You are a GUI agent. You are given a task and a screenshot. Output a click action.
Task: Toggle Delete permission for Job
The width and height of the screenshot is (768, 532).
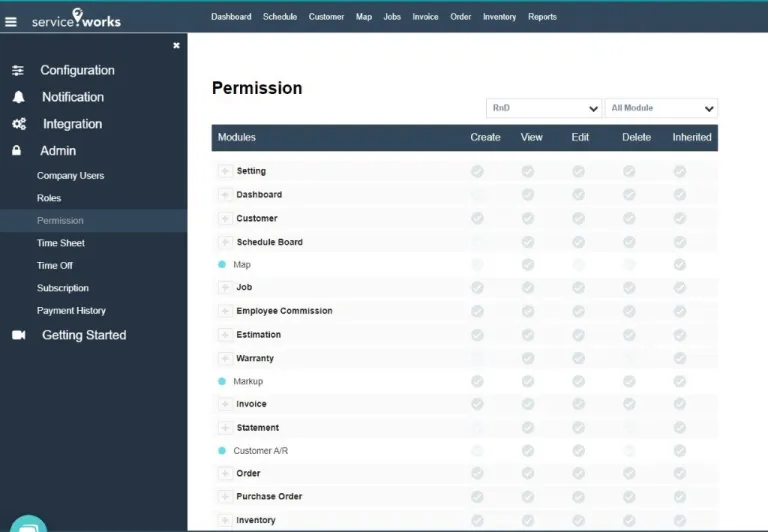pyautogui.click(x=629, y=287)
